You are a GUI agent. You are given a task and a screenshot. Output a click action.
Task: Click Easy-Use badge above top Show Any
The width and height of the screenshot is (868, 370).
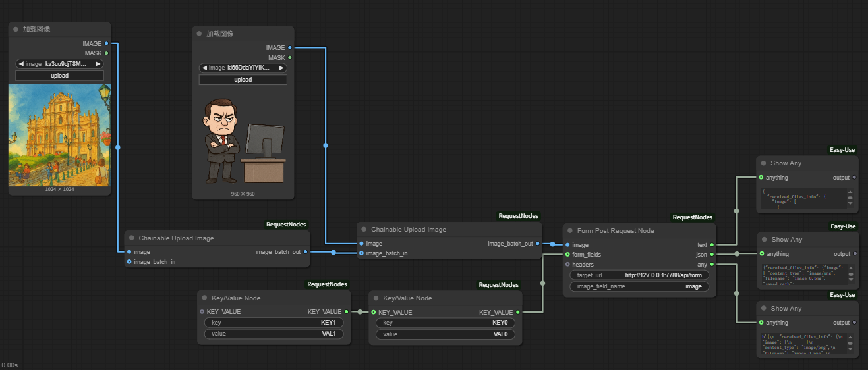coord(842,150)
